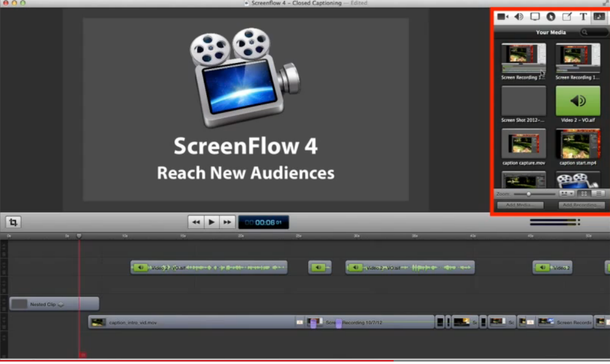The image size is (610, 364).
Task: Click the timeline ruler at 20s
Action: pos(241,236)
